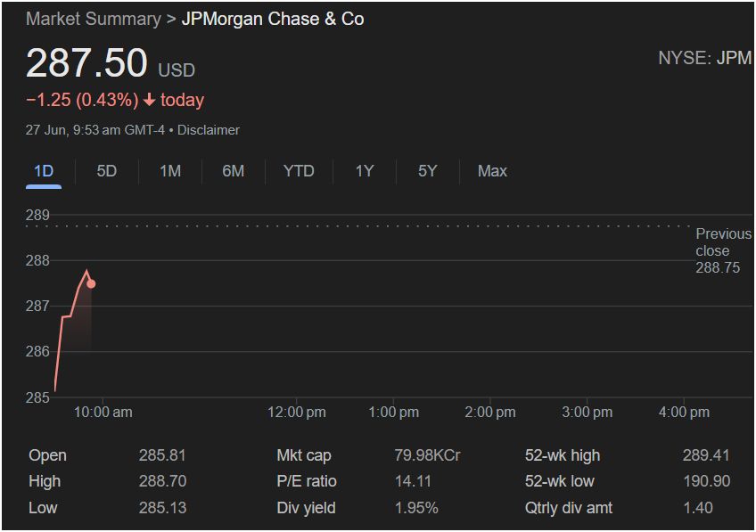Open the Disclaimer link

coord(209,130)
